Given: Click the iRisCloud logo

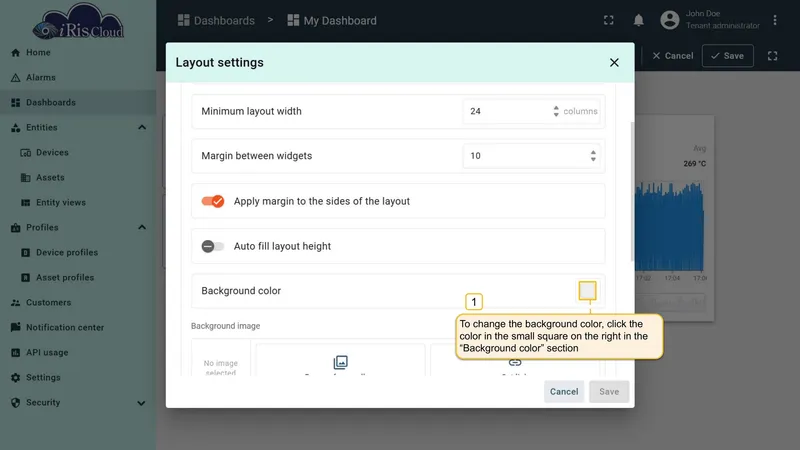Looking at the screenshot, I should tap(78, 22).
